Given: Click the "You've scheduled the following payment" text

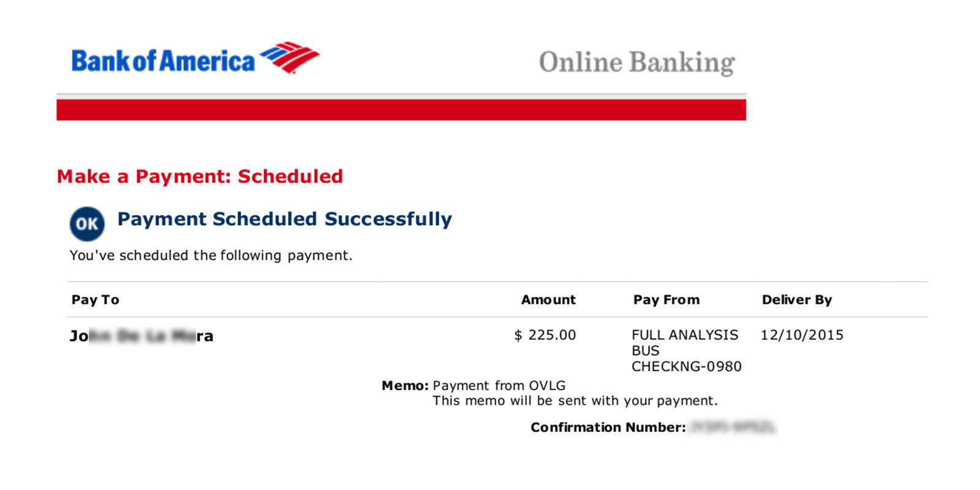Looking at the screenshot, I should (x=211, y=255).
